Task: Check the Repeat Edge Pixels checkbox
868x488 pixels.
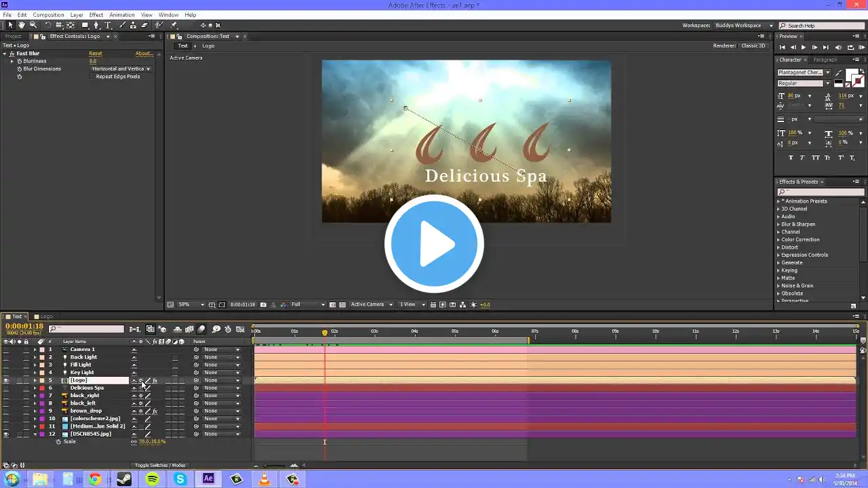Action: 92,77
